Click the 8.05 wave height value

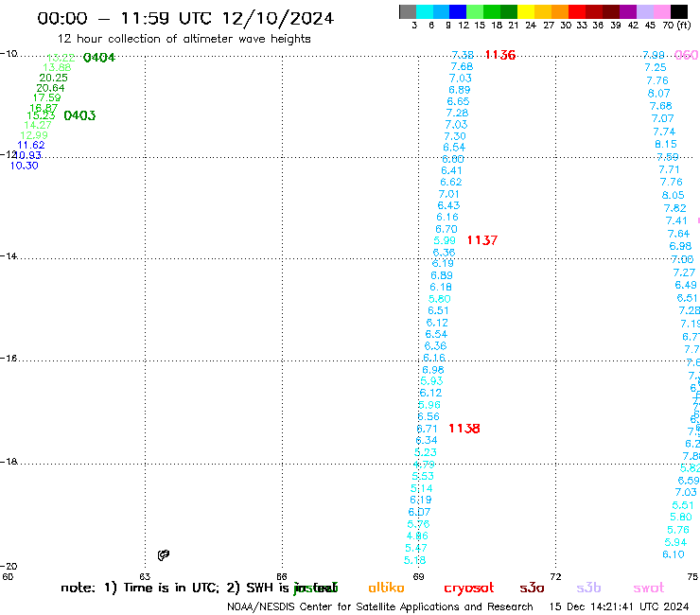[x=673, y=195]
